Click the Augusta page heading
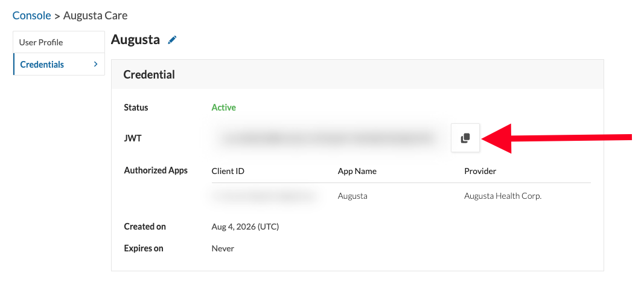Viewport: 644px width, 284px height. pos(135,39)
